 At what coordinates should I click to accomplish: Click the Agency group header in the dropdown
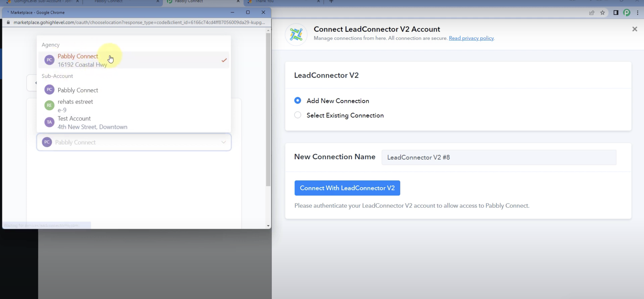pyautogui.click(x=51, y=45)
